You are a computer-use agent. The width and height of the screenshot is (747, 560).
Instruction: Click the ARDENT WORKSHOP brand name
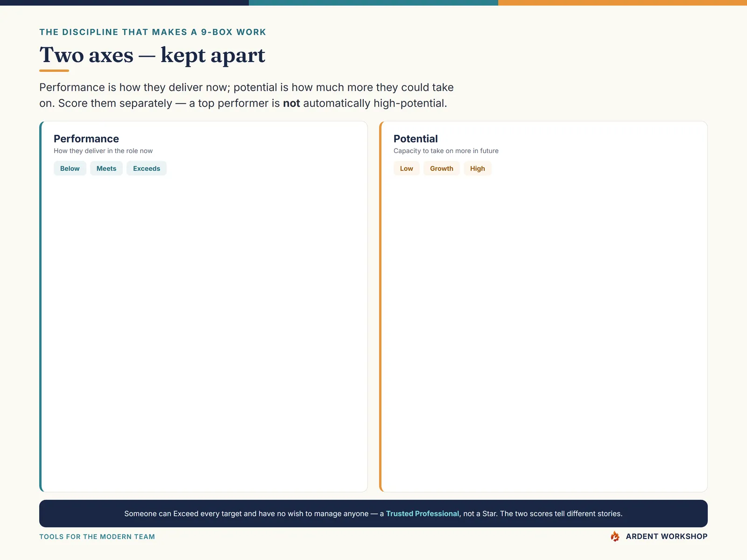coord(667,537)
